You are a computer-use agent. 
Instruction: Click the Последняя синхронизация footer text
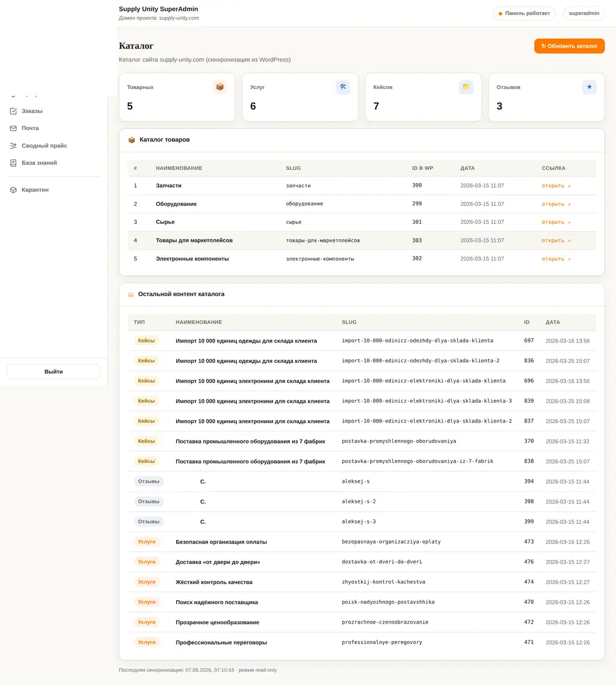click(x=198, y=670)
